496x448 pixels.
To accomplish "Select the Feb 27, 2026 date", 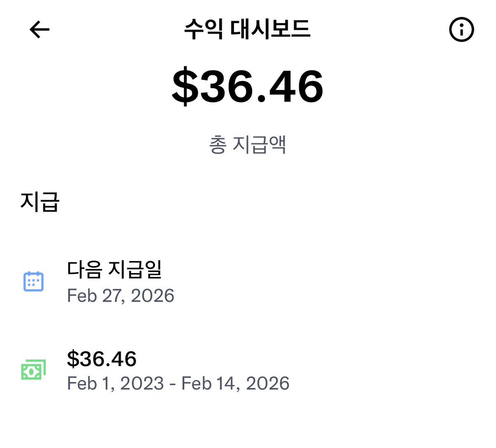I will pos(121,296).
